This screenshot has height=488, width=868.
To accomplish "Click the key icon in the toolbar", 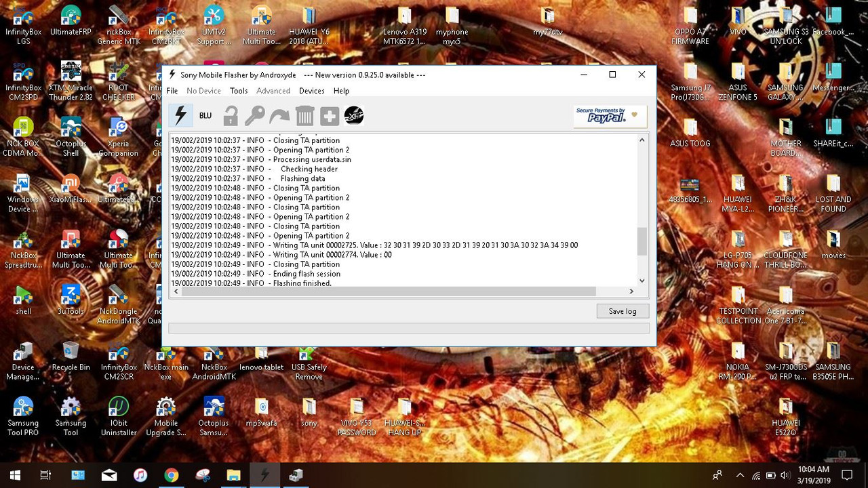I will [x=255, y=116].
